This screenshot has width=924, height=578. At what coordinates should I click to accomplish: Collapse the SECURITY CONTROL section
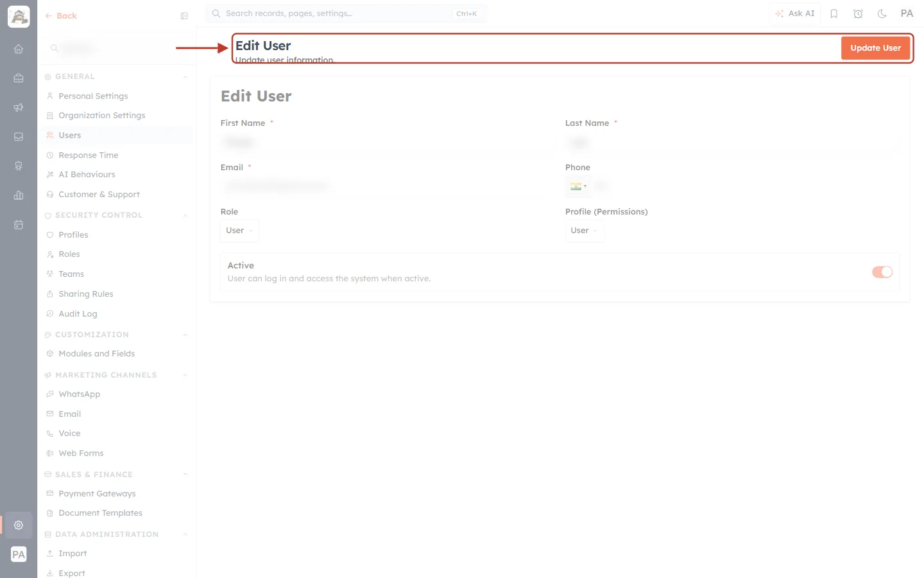pos(185,216)
